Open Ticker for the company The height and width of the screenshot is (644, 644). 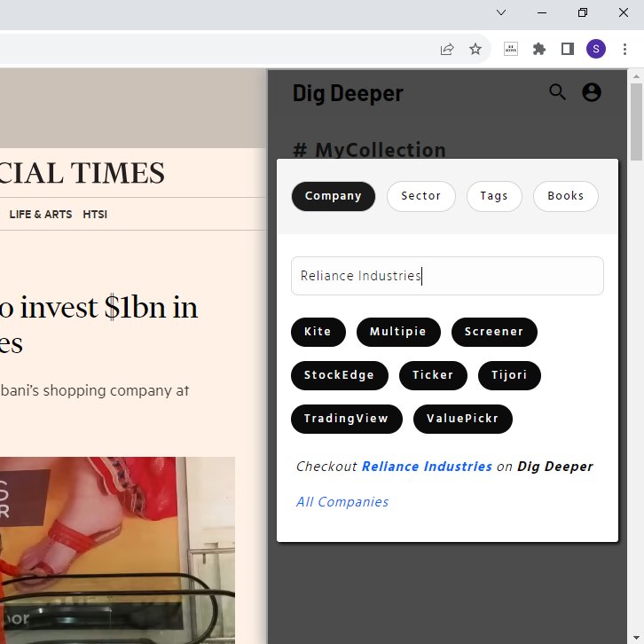coord(433,375)
